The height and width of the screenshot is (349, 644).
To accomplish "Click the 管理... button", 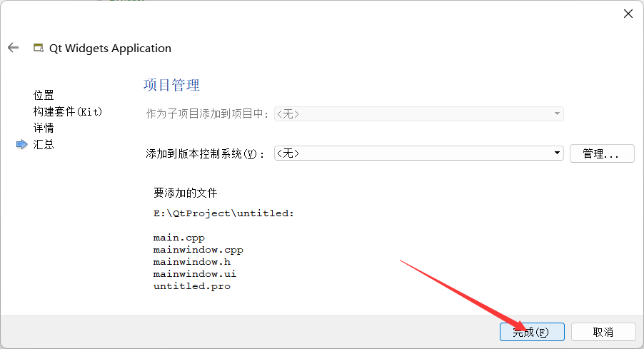I will [602, 153].
